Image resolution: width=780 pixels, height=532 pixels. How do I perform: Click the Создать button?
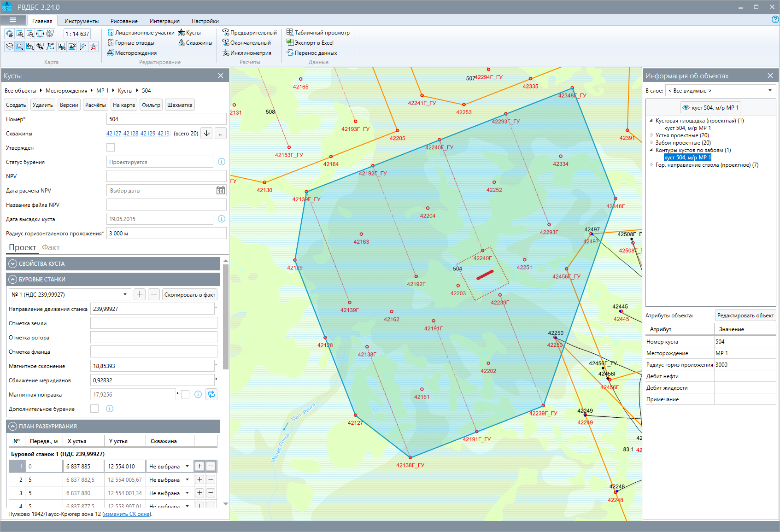(16, 105)
